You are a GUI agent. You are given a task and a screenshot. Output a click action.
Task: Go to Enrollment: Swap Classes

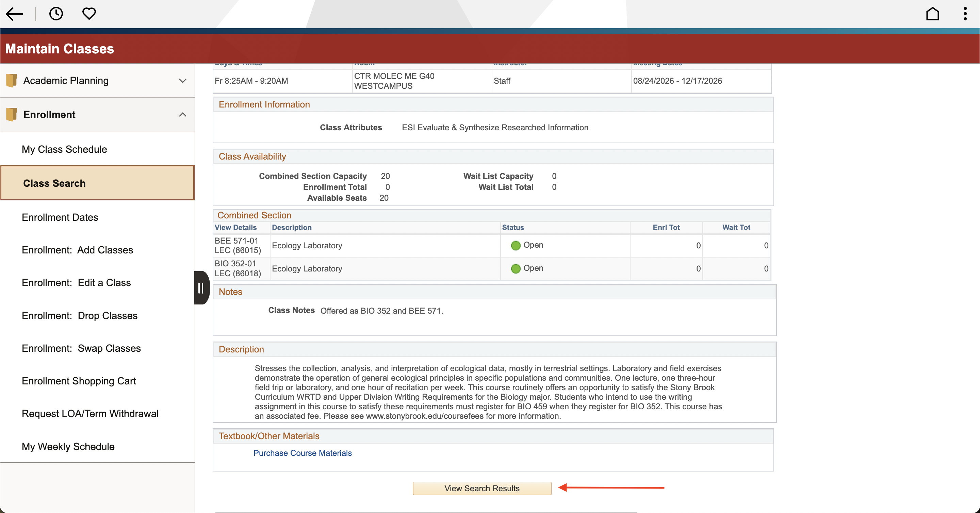tap(81, 348)
